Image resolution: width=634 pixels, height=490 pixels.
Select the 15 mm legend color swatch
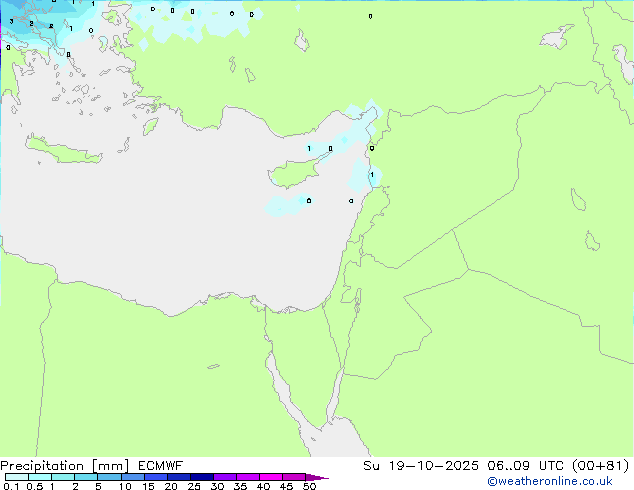coord(155,477)
